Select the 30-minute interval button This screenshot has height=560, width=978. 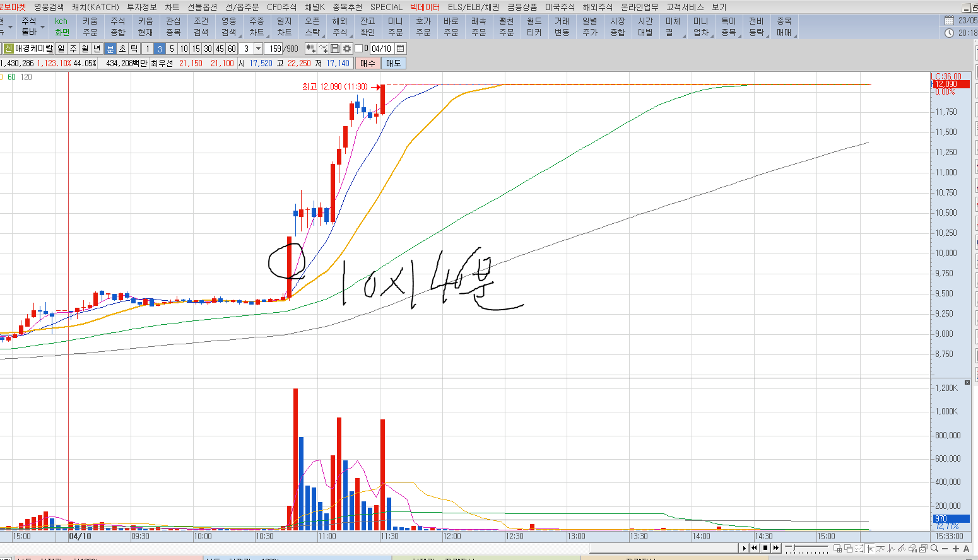coord(208,49)
